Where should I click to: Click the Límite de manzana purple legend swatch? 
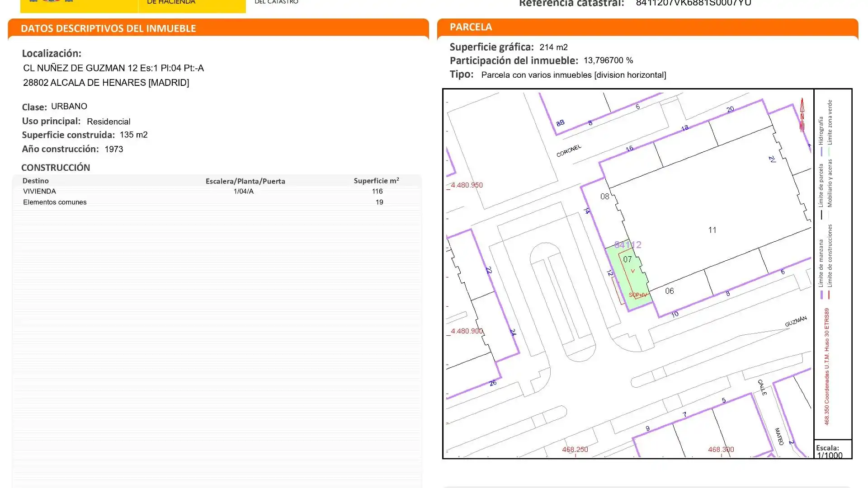coord(821,295)
